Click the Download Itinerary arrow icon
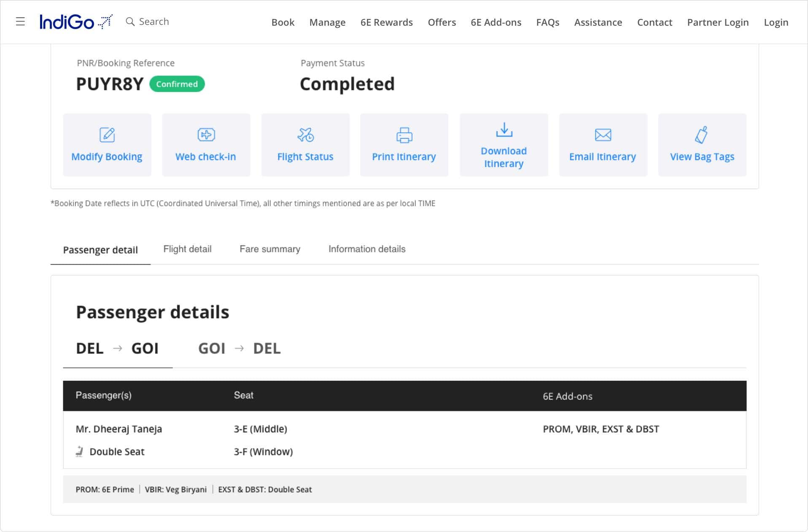 click(504, 130)
